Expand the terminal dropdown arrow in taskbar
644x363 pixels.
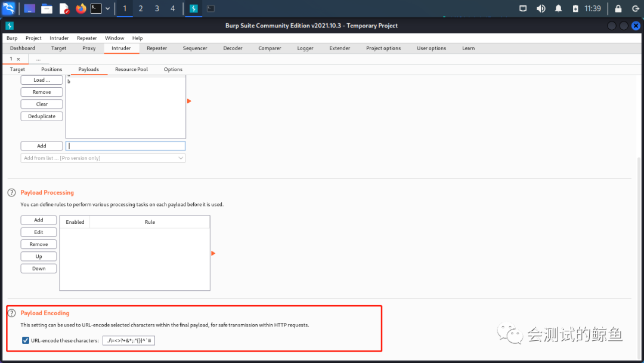tap(107, 8)
